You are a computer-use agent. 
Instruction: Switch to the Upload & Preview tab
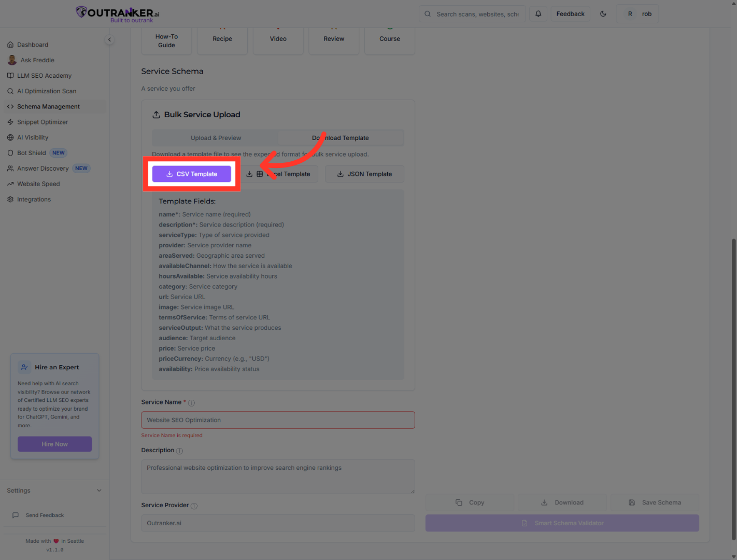pos(216,137)
